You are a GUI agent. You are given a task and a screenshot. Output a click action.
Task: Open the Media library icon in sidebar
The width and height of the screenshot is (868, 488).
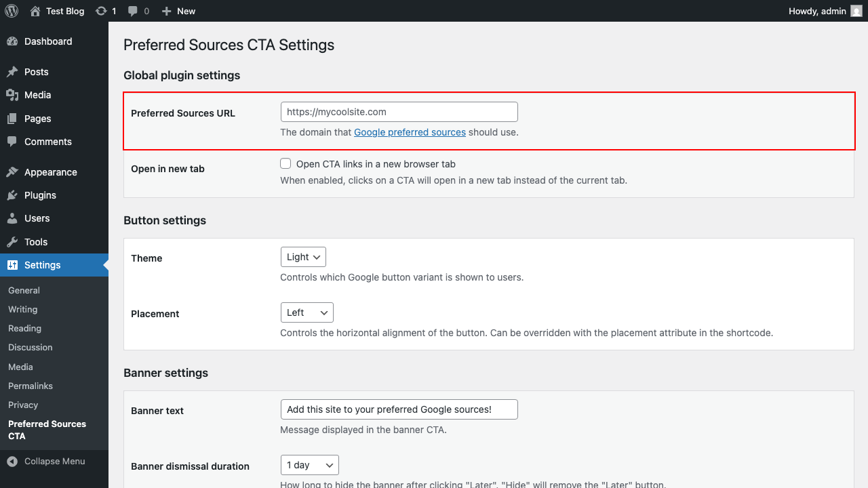[x=14, y=95]
